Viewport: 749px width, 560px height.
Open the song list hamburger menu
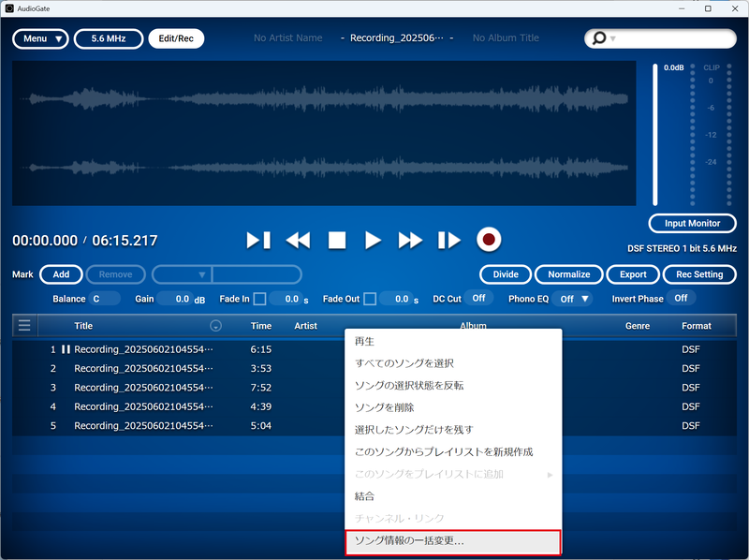coord(23,325)
